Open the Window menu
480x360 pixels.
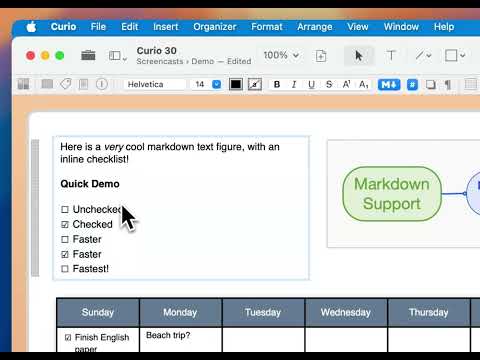pos(401,27)
